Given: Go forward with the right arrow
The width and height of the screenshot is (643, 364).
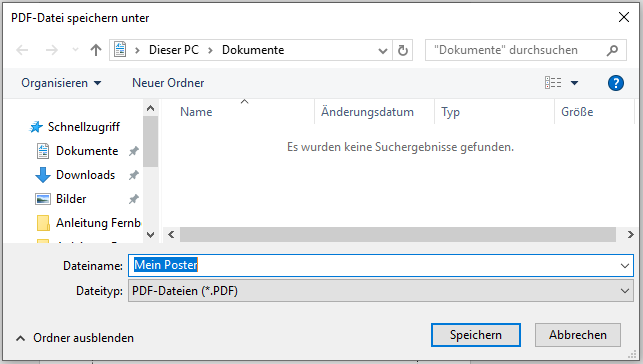Looking at the screenshot, I should click(x=52, y=50).
